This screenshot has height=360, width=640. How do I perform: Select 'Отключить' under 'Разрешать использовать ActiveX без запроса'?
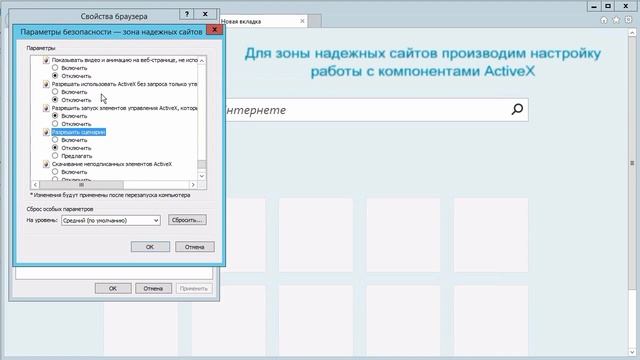point(55,100)
